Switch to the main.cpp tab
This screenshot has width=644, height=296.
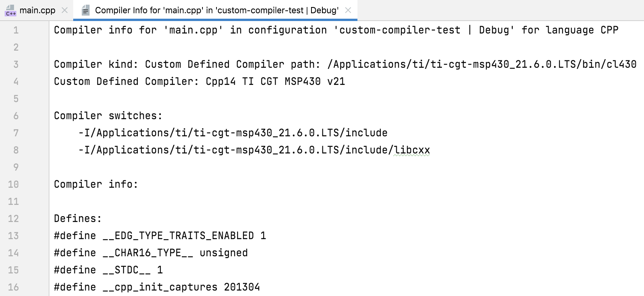pyautogui.click(x=37, y=11)
